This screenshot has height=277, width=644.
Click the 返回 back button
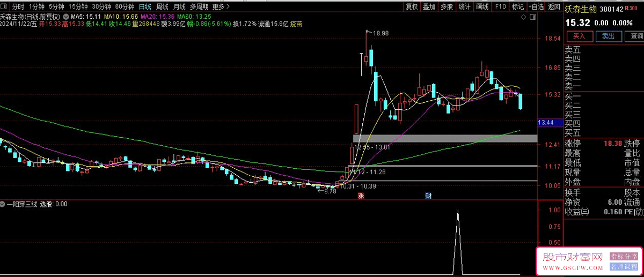[554, 6]
